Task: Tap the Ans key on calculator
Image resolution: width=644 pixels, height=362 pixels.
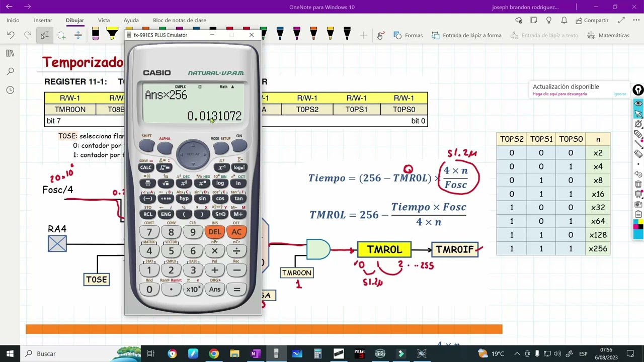Action: pyautogui.click(x=215, y=289)
